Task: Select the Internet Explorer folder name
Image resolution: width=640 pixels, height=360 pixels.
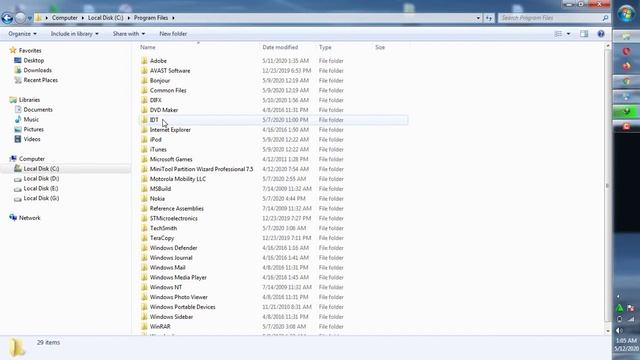Action: tap(170, 130)
